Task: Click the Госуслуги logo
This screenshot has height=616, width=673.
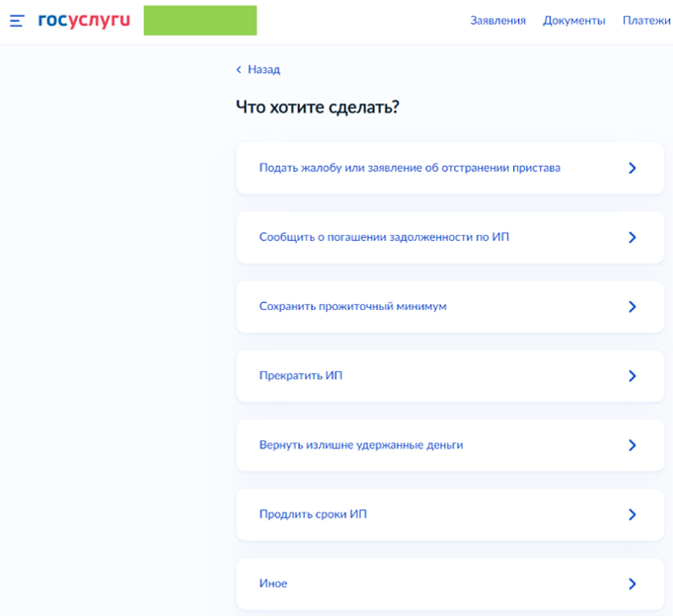Action: tap(84, 20)
